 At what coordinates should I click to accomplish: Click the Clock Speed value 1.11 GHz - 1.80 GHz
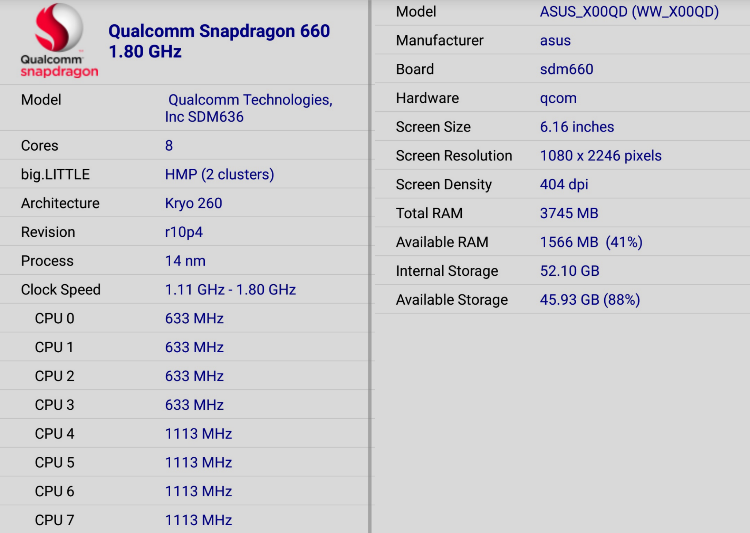[x=231, y=290]
